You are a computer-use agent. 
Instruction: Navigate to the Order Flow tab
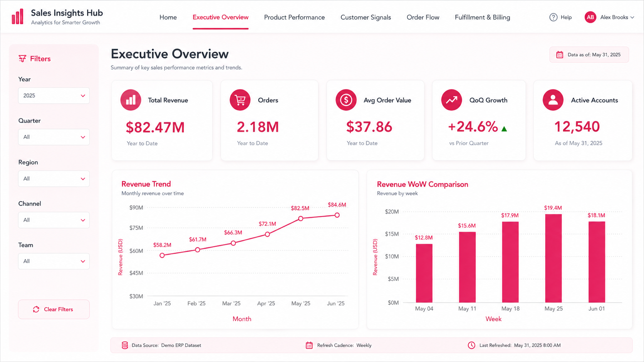(423, 17)
